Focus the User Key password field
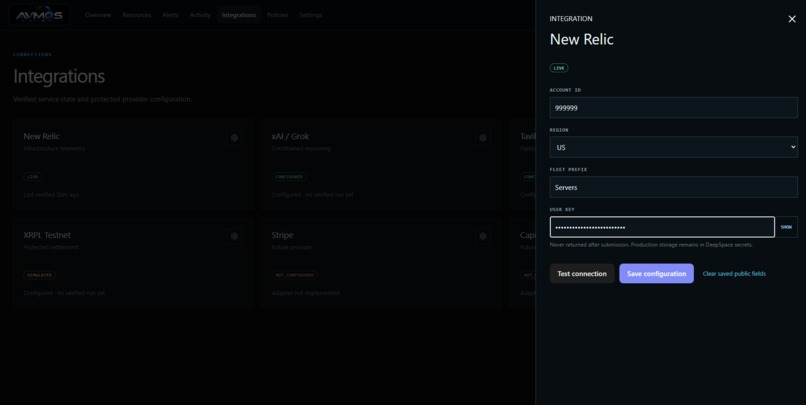This screenshot has height=405, width=806. 662,227
